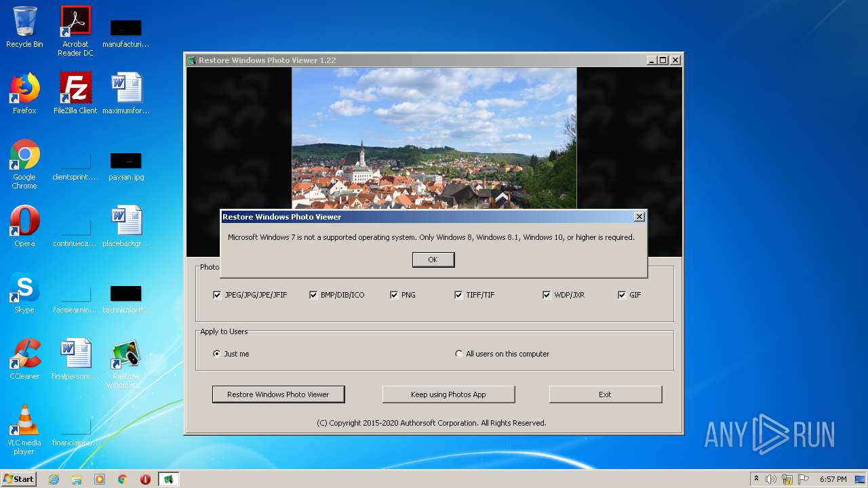
Task: Select All users on this computer
Action: point(459,354)
